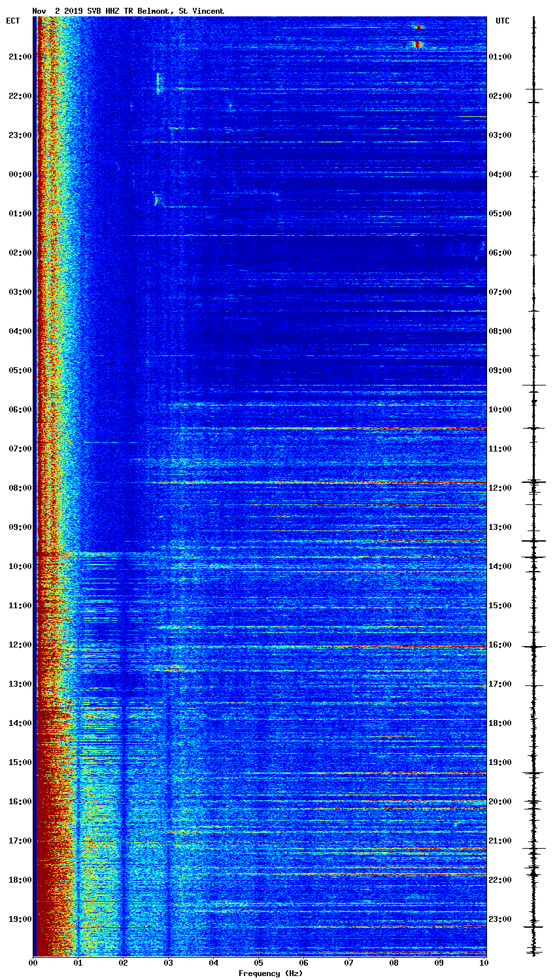
Task: Click frequency tick label '07'
Action: point(348,963)
